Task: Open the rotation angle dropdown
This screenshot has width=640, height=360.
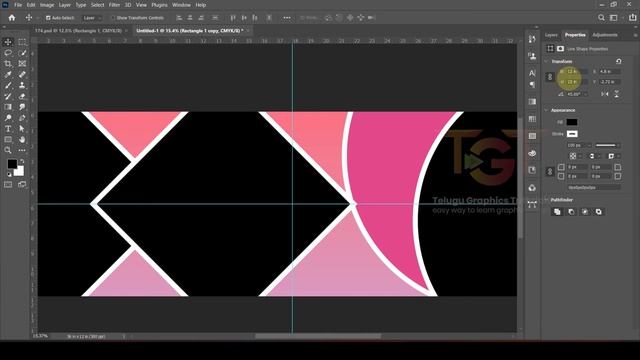Action: (x=586, y=94)
